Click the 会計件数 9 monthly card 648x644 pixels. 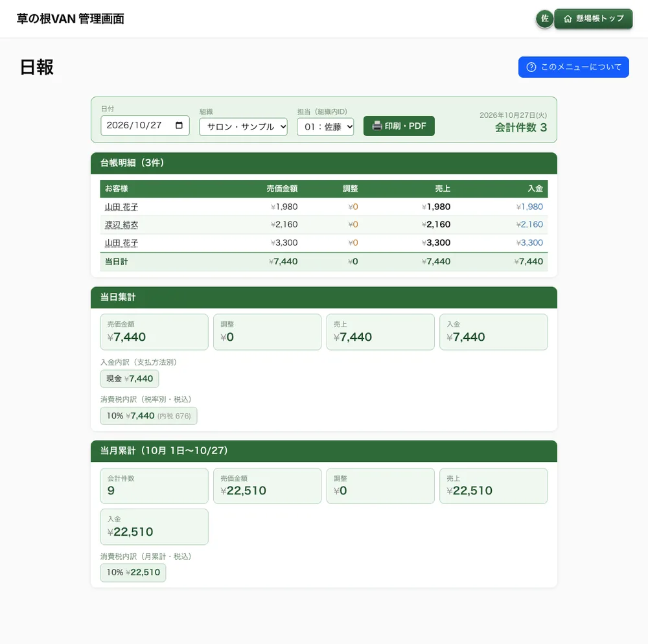point(154,486)
